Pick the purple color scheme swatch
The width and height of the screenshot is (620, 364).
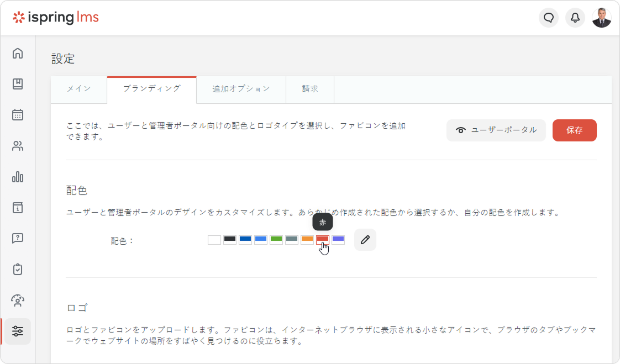point(338,240)
